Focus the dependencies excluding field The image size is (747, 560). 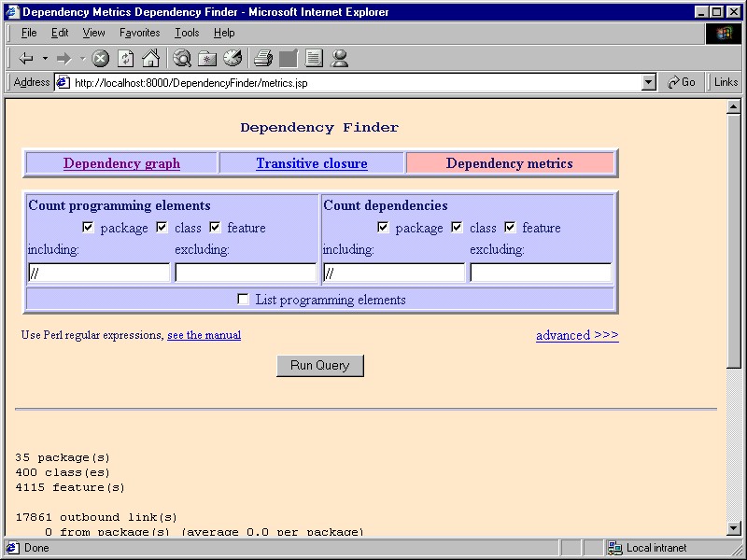[x=541, y=273]
